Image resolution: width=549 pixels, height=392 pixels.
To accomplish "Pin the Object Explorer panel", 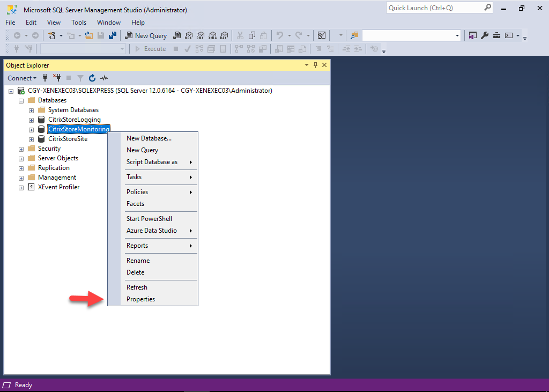I will click(315, 65).
